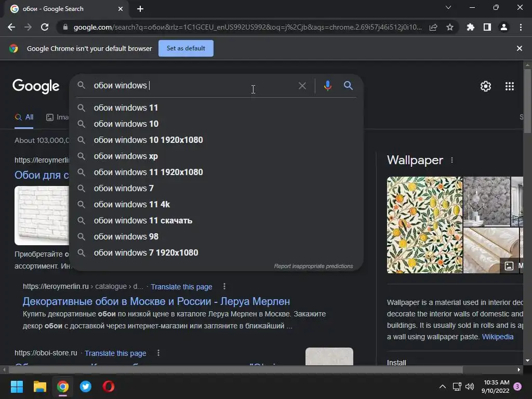Click the white brick wallpaper image

click(x=42, y=216)
